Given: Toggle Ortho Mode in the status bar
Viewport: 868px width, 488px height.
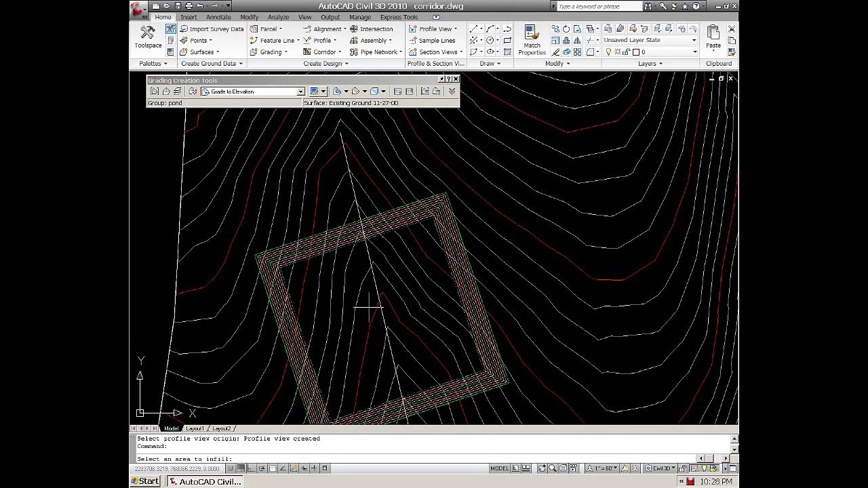Looking at the screenshot, I should pos(252,468).
